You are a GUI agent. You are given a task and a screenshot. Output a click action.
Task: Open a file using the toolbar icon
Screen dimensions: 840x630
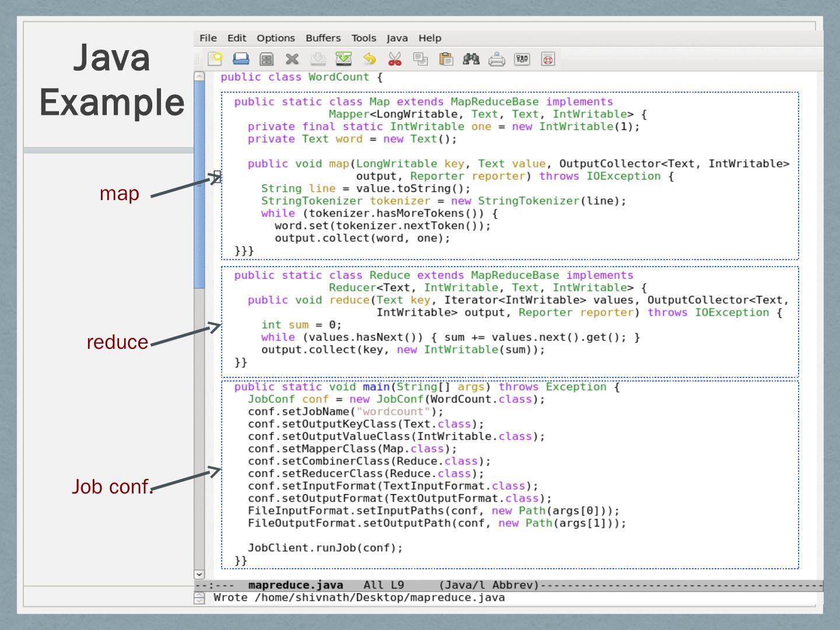(241, 59)
